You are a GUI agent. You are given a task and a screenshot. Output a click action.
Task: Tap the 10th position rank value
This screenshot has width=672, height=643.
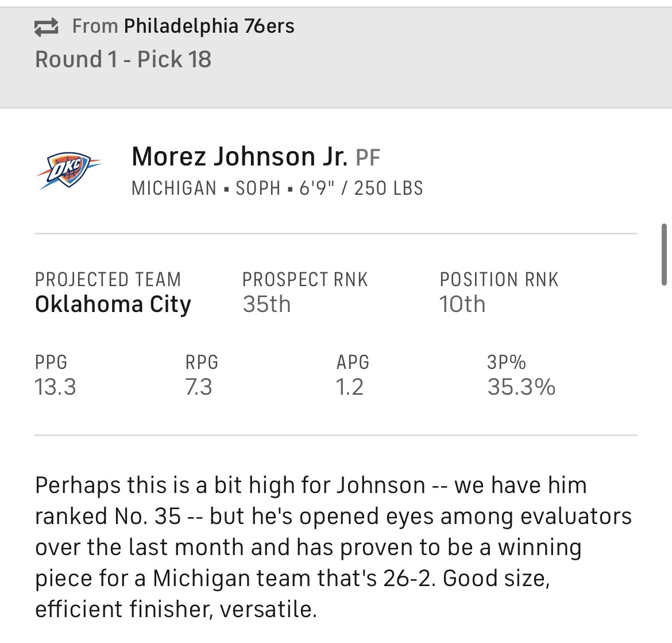pos(462,304)
